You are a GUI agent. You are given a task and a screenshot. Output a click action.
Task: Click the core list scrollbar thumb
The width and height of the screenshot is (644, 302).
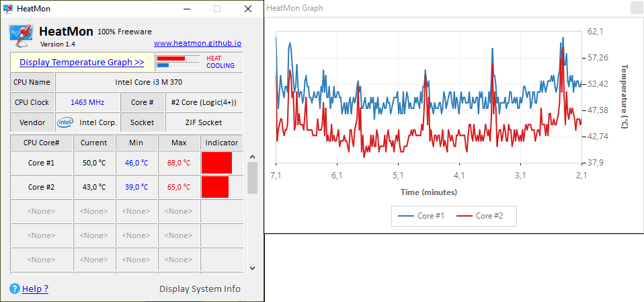(253, 178)
